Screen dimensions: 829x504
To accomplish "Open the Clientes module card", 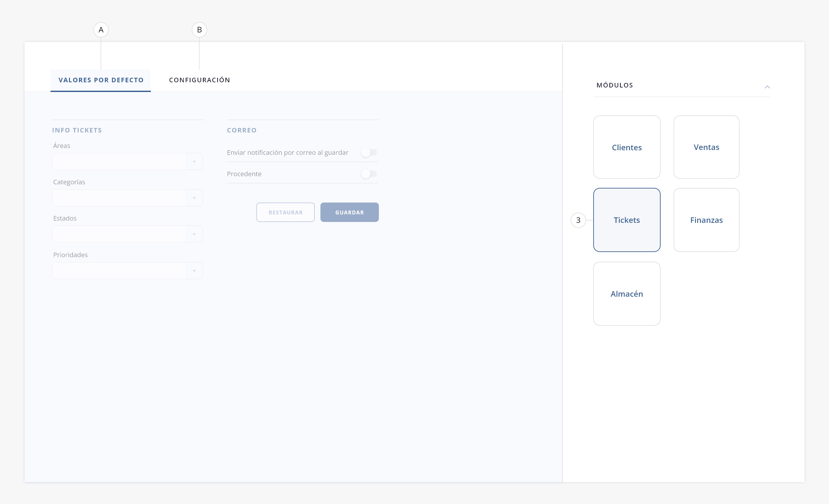I will pyautogui.click(x=627, y=147).
